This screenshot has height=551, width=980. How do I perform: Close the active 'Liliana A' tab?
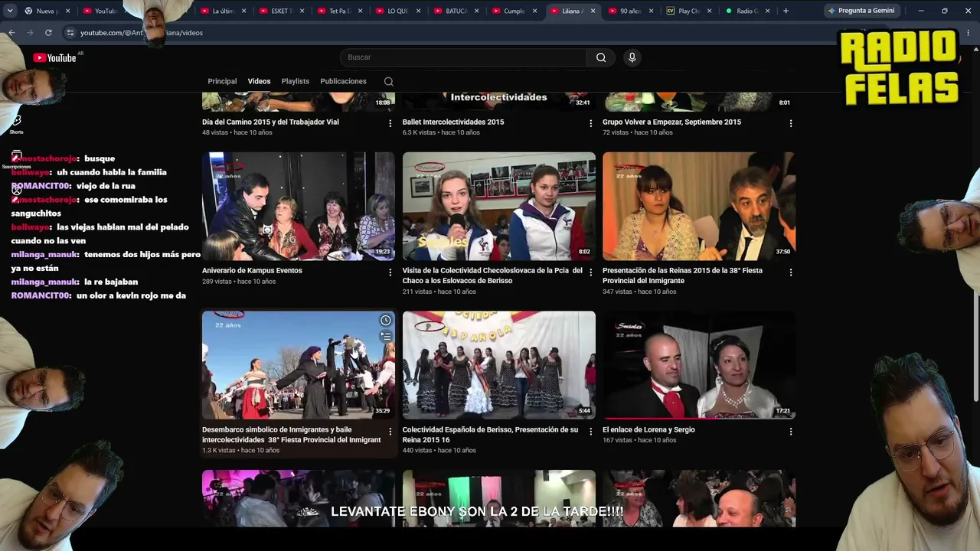[x=593, y=11]
